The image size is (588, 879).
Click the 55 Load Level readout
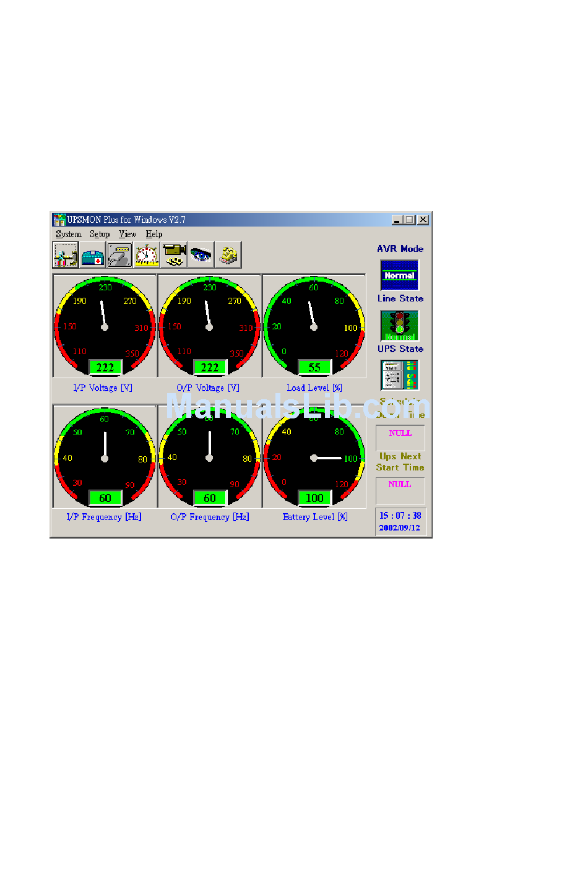pyautogui.click(x=314, y=367)
